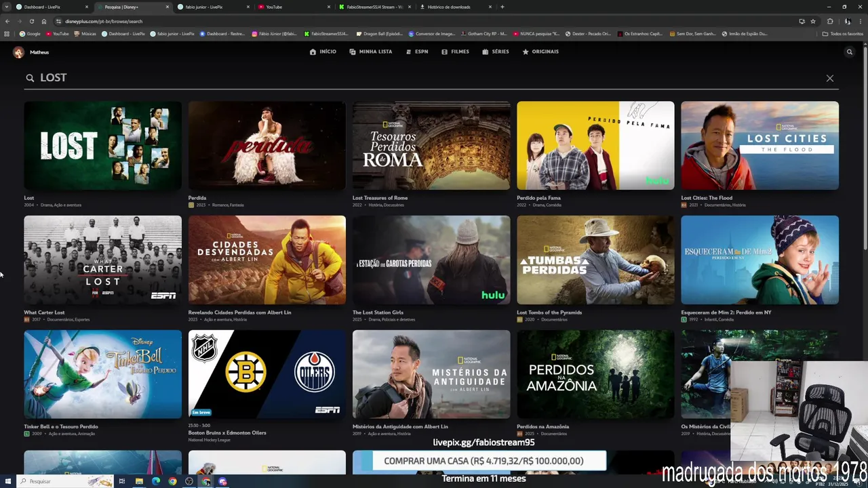Open Lost Cities The Flood thumbnail

click(759, 146)
